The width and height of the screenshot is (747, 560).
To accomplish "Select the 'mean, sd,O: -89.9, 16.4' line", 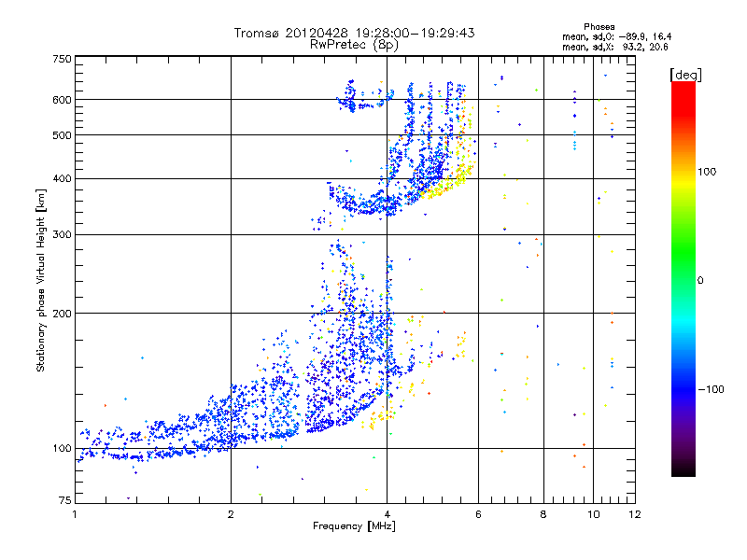I will (617, 36).
